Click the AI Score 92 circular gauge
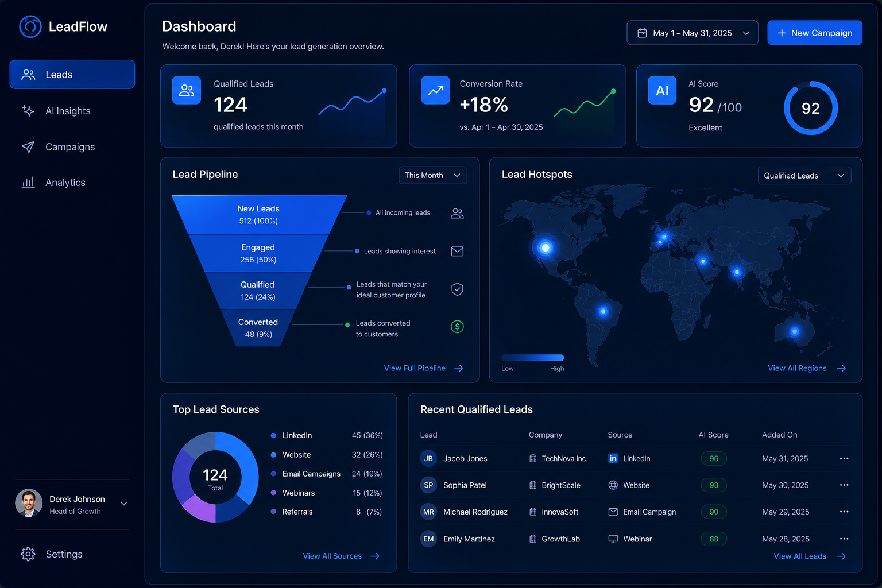 (811, 108)
